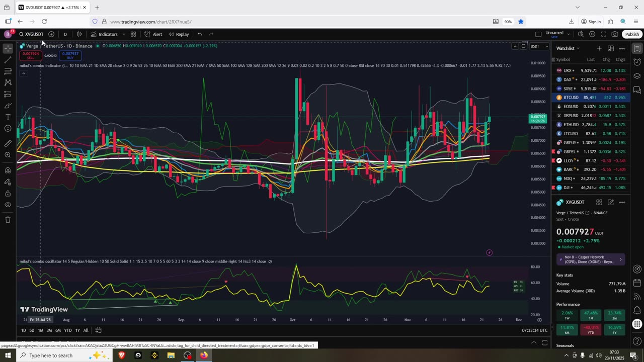The width and height of the screenshot is (644, 362).
Task: Reload the page in the browser
Action: coord(44,22)
